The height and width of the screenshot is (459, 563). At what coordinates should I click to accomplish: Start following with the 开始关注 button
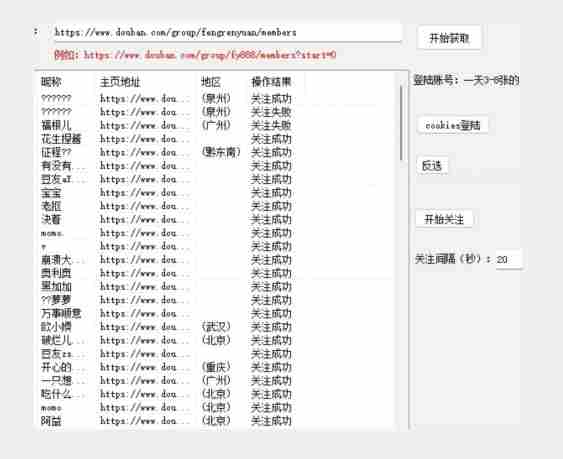(x=444, y=219)
